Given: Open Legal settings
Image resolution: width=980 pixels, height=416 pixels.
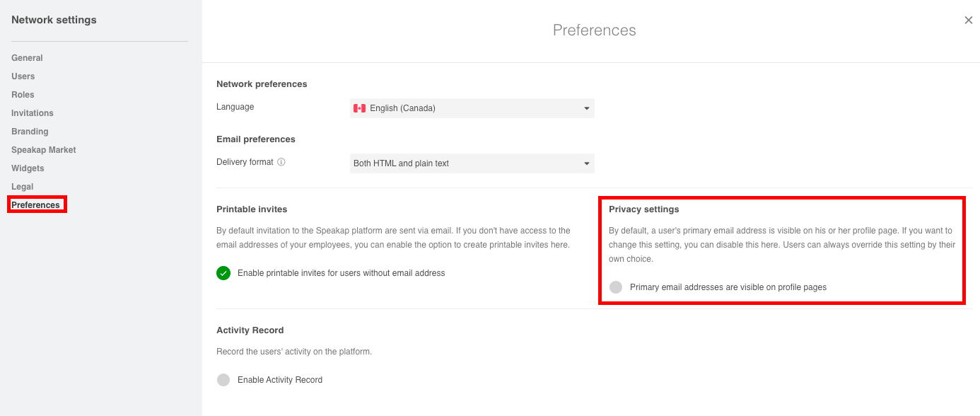Looking at the screenshot, I should click(x=23, y=187).
